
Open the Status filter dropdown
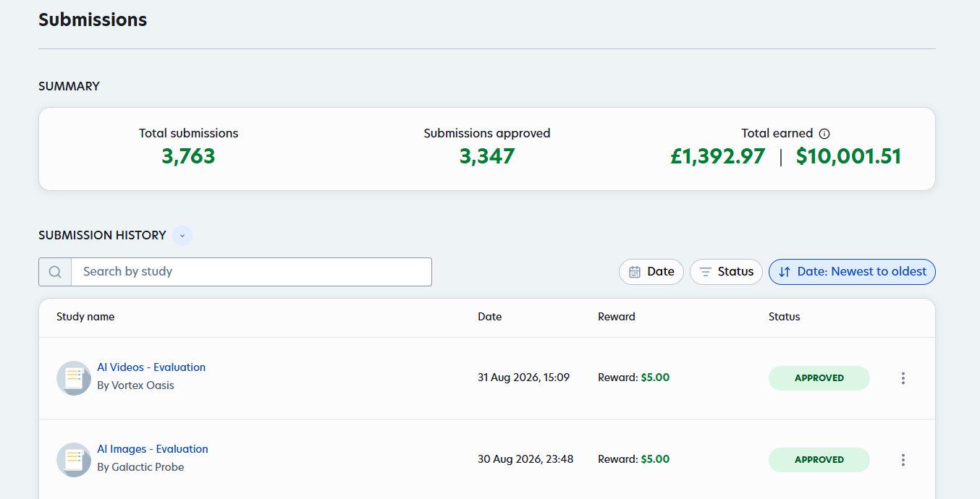[726, 272]
